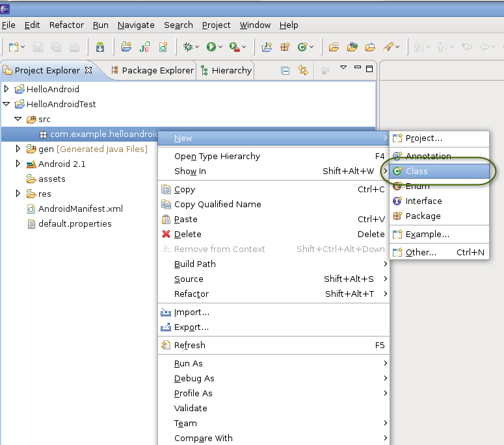504x445 pixels.
Task: Click the New wizard icon in toolbar
Action: point(13,47)
